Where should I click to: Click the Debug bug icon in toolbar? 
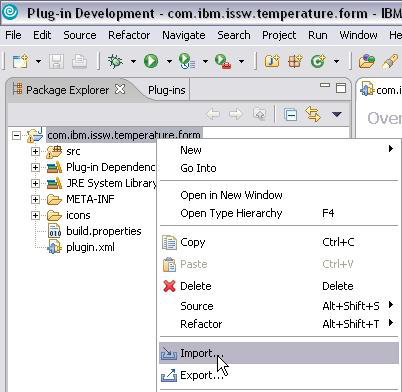pyautogui.click(x=115, y=61)
